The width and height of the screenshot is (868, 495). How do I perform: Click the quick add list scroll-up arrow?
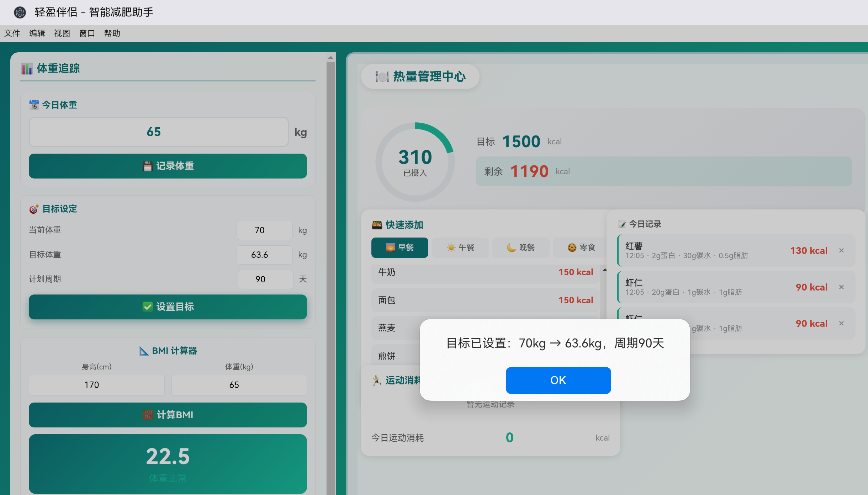click(604, 270)
